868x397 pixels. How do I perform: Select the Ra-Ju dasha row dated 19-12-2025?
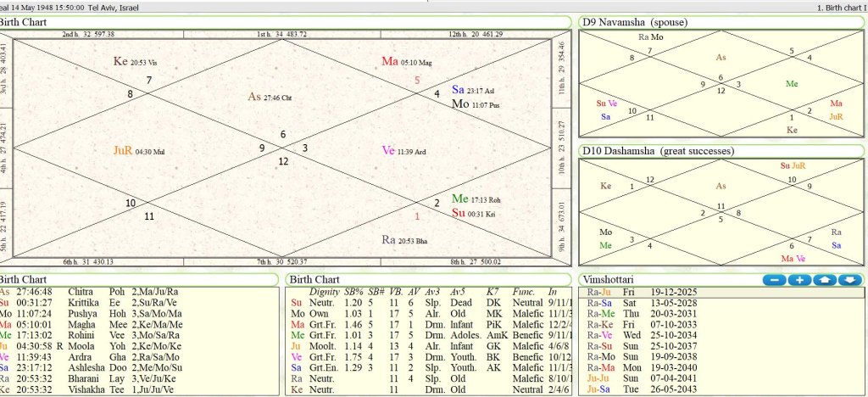(644, 293)
